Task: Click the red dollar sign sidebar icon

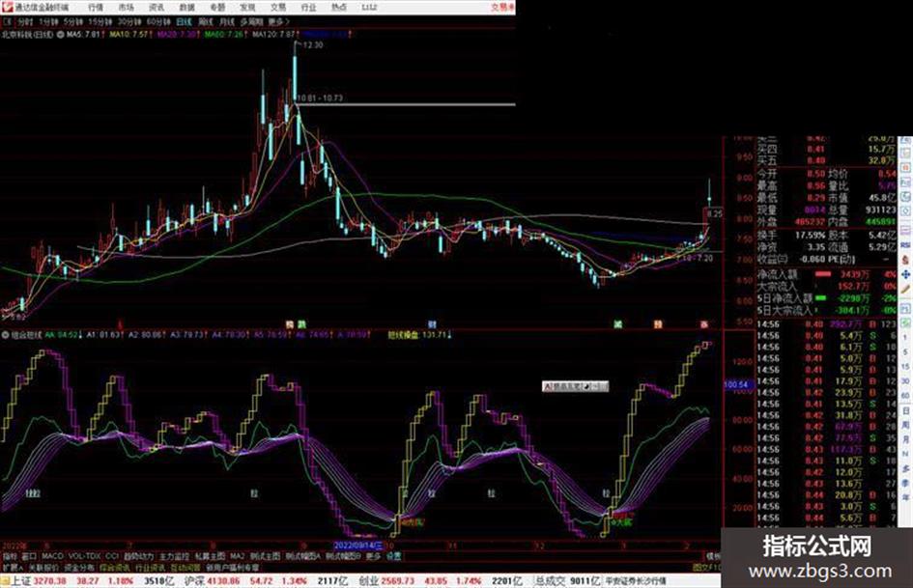Action: coord(905,261)
